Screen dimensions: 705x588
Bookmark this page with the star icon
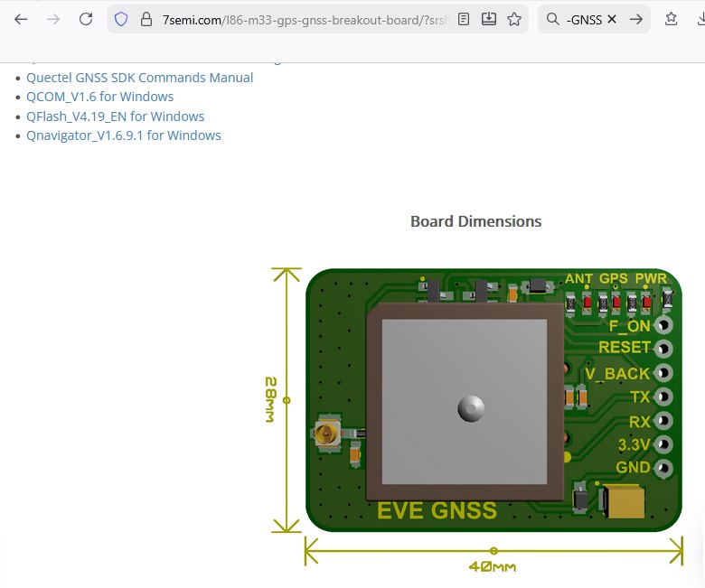(x=514, y=19)
